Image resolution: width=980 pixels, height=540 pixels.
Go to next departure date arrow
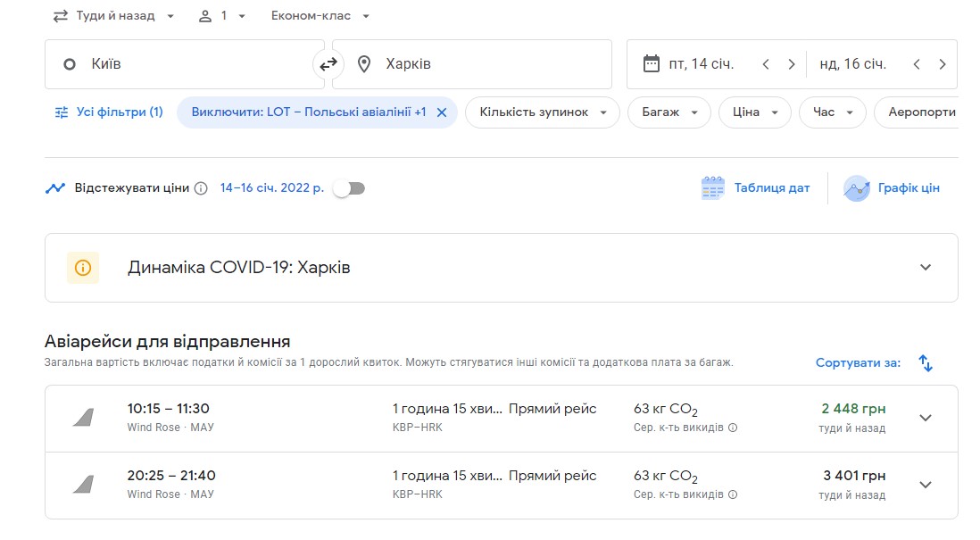[x=791, y=64]
